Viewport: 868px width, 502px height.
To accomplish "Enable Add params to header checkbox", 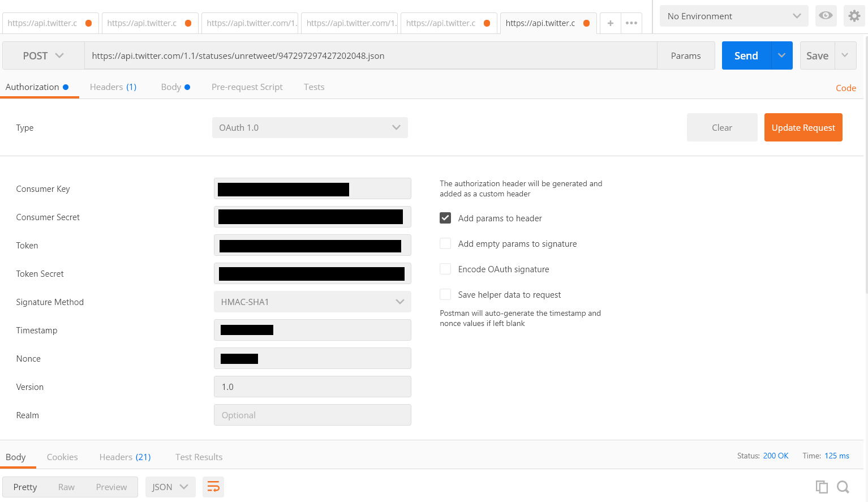I will [445, 218].
